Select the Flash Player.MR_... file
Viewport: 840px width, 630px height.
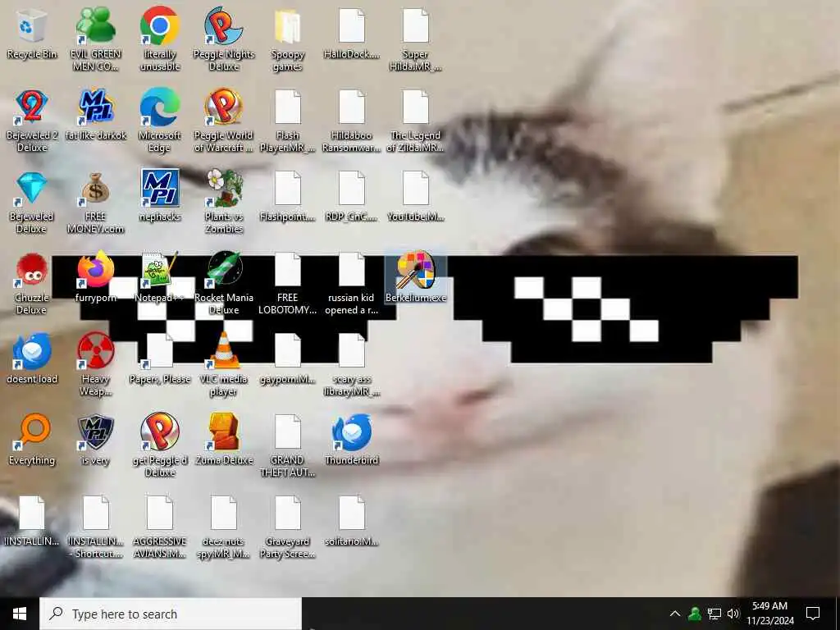[288, 121]
